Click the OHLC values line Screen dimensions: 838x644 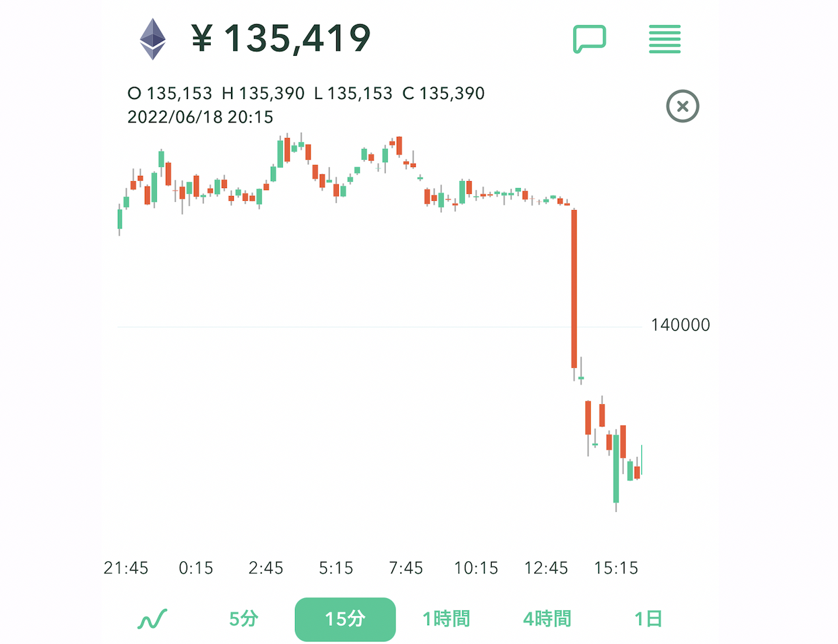pos(306,94)
